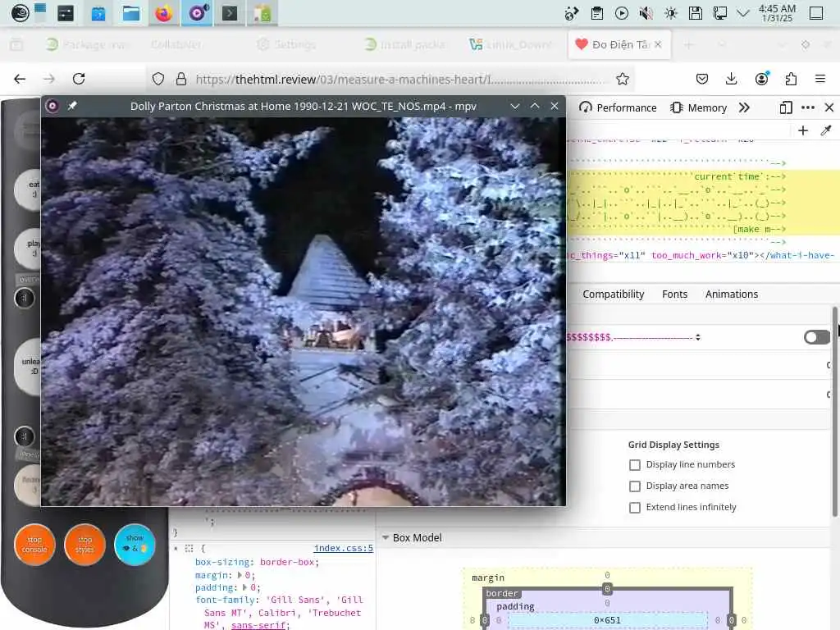The image size is (840, 630).
Task: Open the devtools Memory tab
Action: coord(699,107)
